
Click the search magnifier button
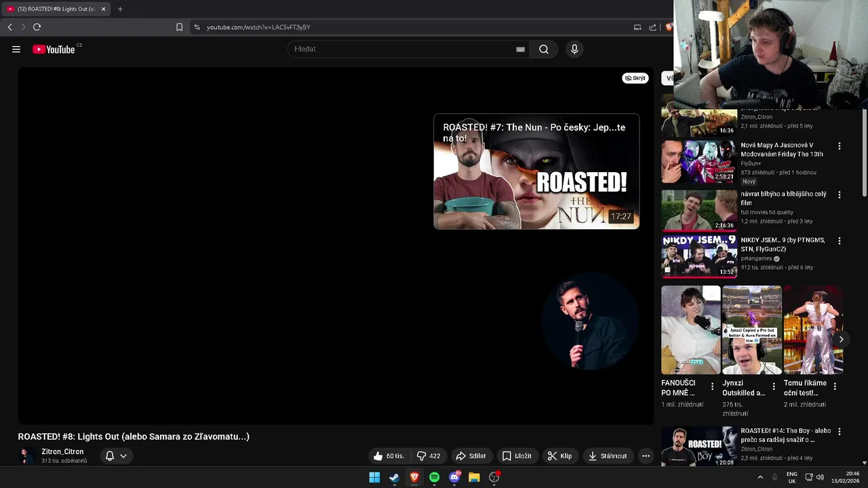[x=544, y=49]
